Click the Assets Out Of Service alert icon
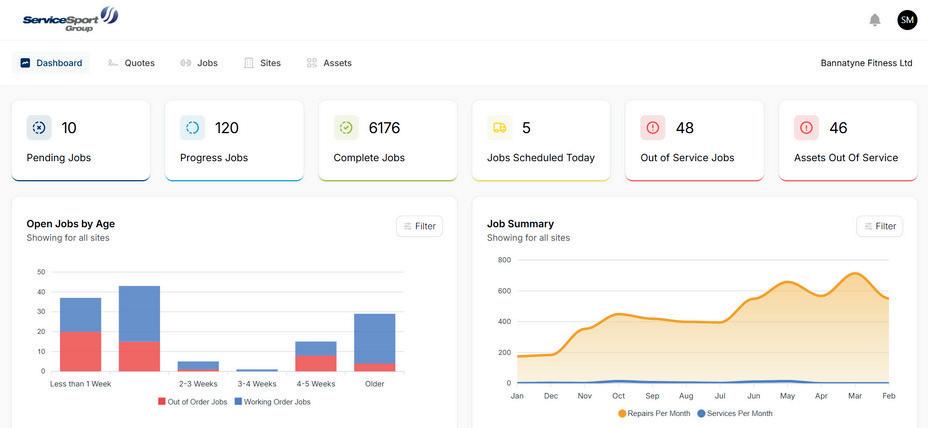Image resolution: width=928 pixels, height=428 pixels. coord(806,128)
